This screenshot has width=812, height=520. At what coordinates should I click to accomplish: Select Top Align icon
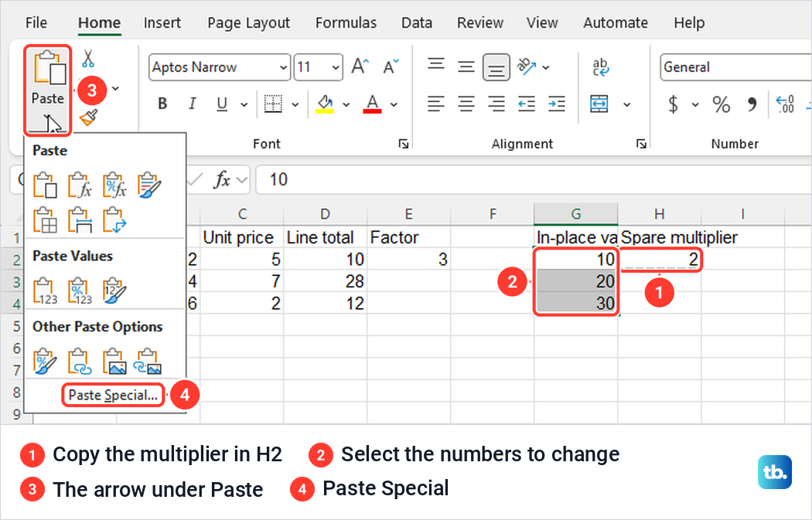436,65
